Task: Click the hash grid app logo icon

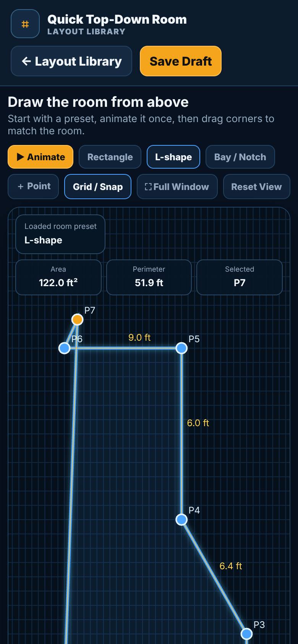Action: [25, 24]
